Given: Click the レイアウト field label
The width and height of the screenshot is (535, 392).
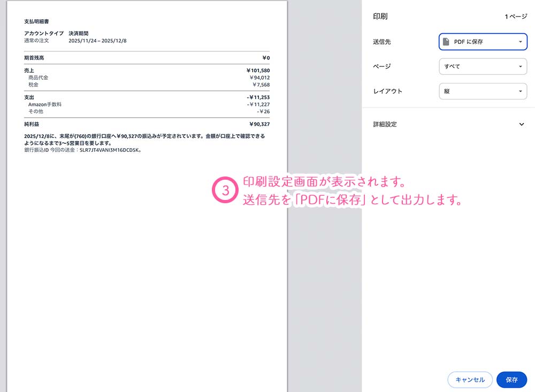Looking at the screenshot, I should pyautogui.click(x=387, y=91).
